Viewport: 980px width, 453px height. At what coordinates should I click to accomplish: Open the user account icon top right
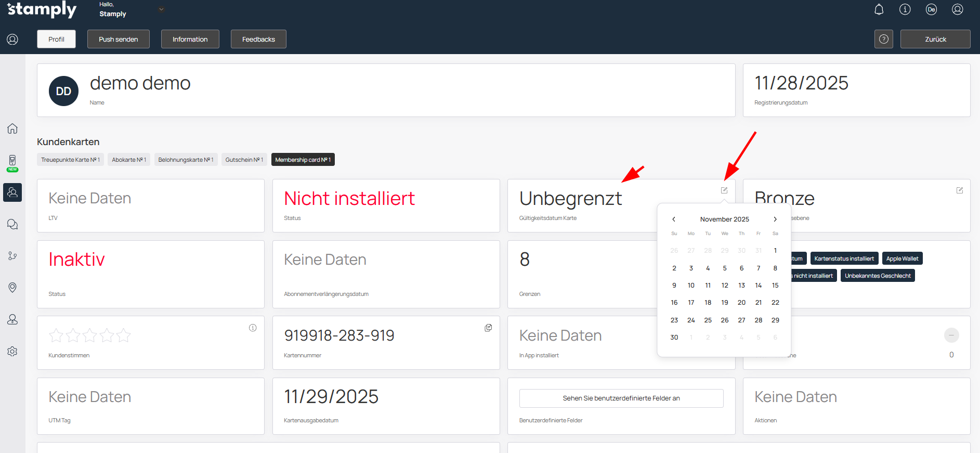pyautogui.click(x=958, y=9)
